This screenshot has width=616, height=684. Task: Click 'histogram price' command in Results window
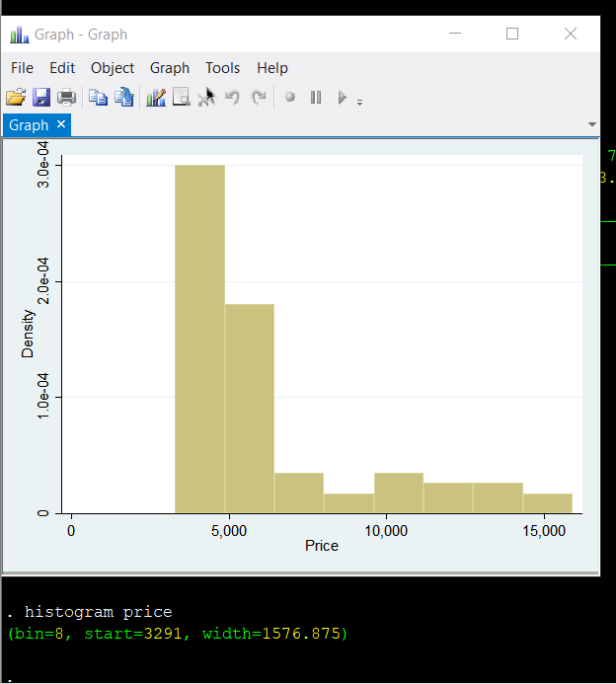coord(98,612)
